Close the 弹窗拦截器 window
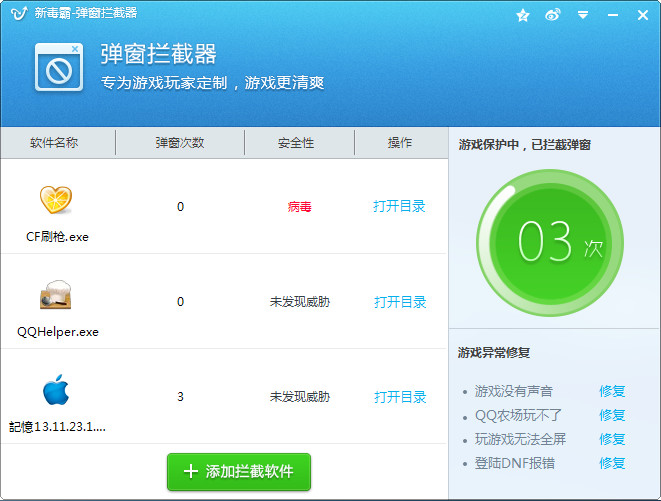Screen dimensions: 661x501 pyautogui.click(x=643, y=15)
